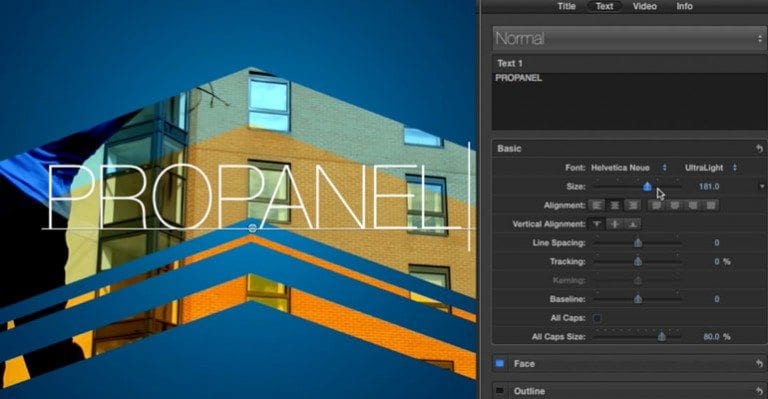Reset the Basic section parameters
This screenshot has width=768, height=399.
[759, 148]
